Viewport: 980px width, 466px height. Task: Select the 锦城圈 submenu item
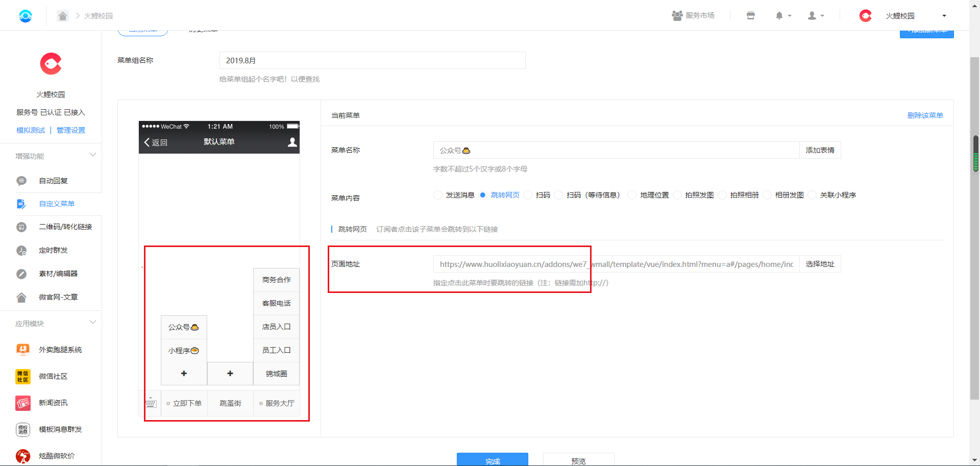pos(277,374)
